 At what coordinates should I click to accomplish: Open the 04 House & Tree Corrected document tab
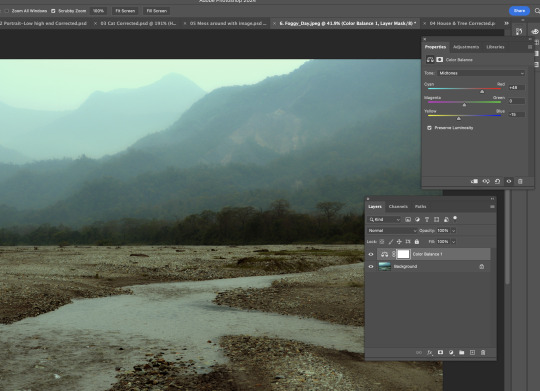(462, 23)
